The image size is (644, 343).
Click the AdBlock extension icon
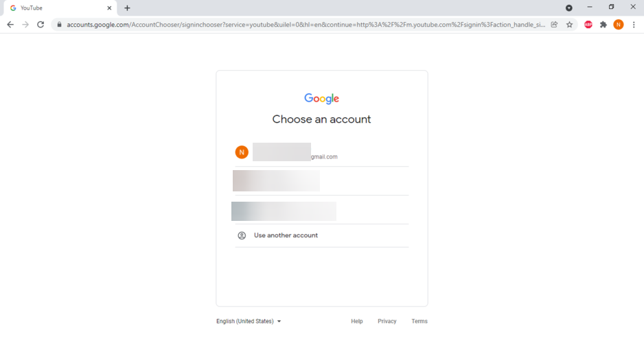(588, 25)
